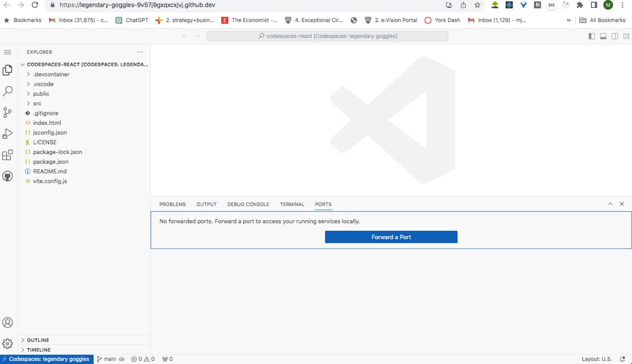Click the share page icon in address bar
This screenshot has width=632, height=364.
(463, 5)
